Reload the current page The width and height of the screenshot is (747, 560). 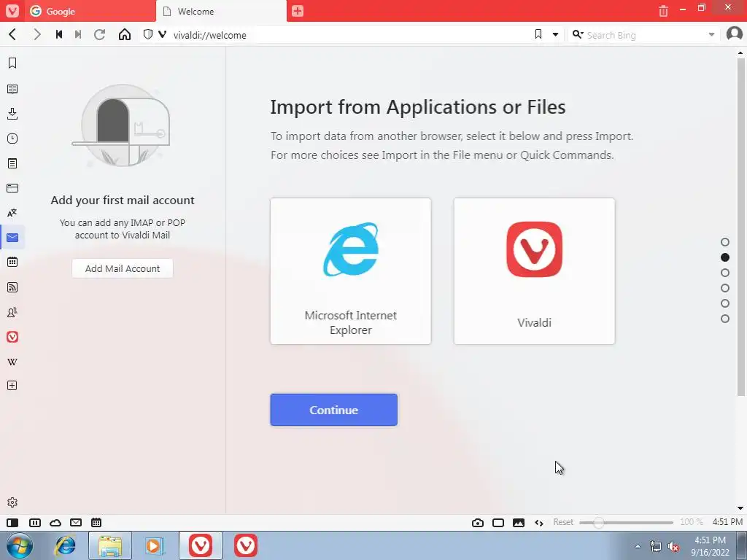click(x=99, y=34)
